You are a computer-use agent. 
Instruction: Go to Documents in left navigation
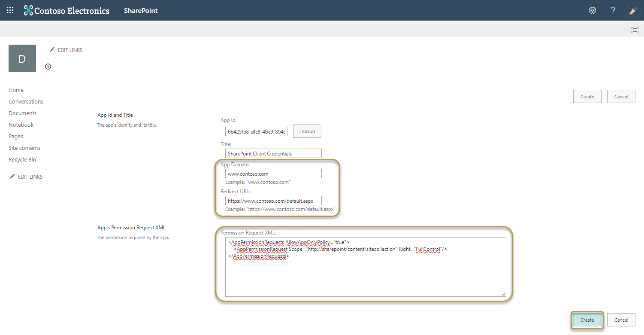[x=22, y=113]
